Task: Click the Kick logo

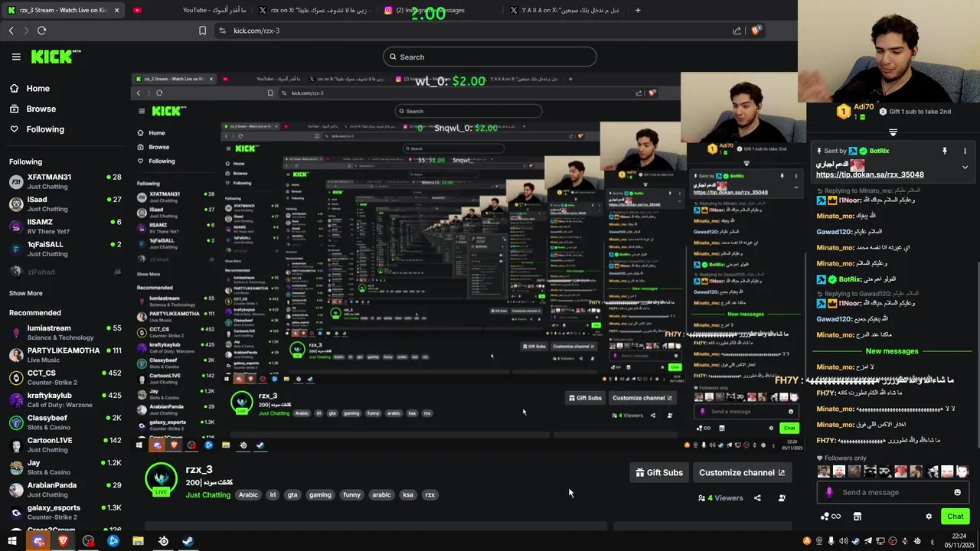Action: click(x=55, y=57)
